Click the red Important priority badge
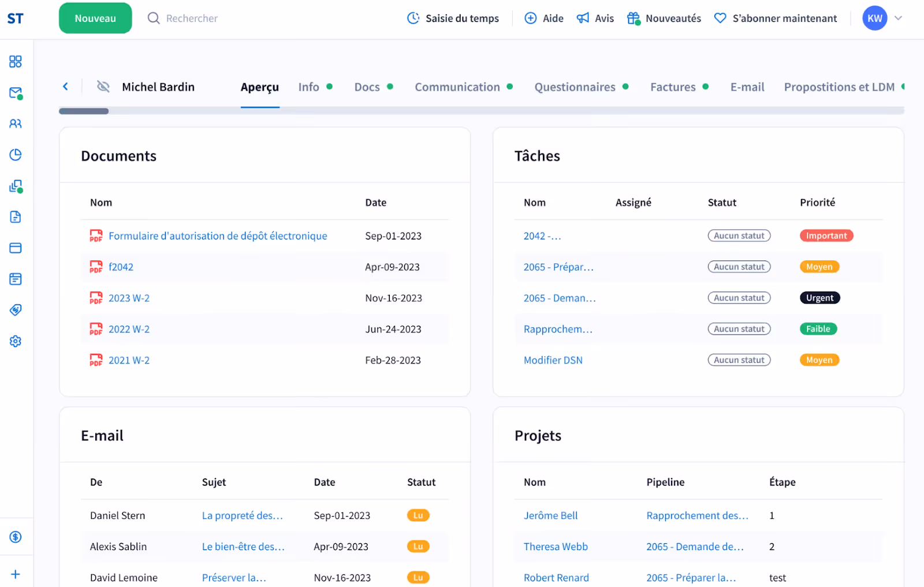The image size is (924, 587). pos(826,235)
